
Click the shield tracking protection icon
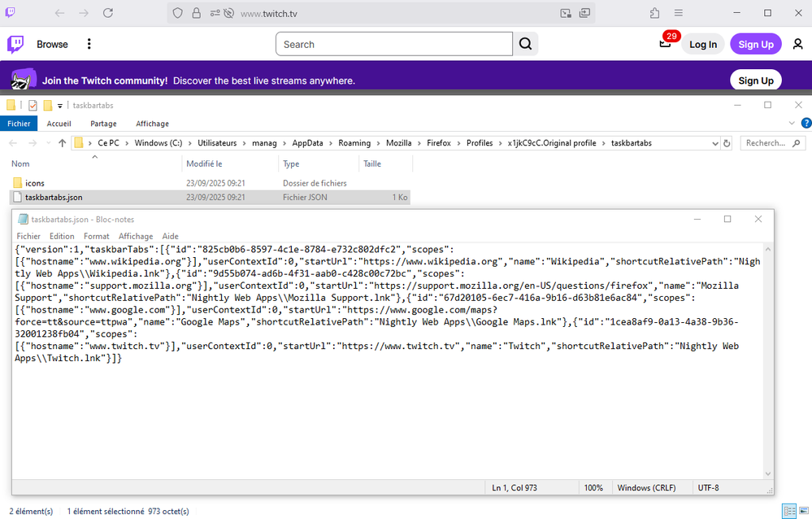tap(179, 13)
